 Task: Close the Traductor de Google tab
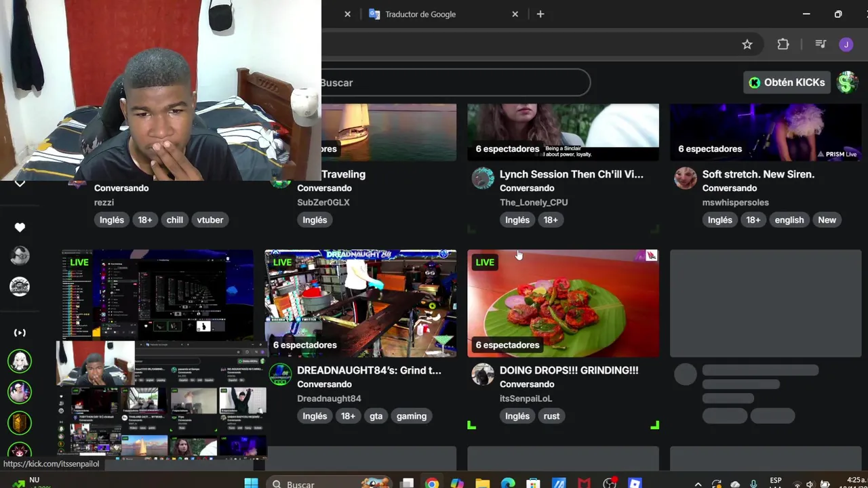pos(515,14)
